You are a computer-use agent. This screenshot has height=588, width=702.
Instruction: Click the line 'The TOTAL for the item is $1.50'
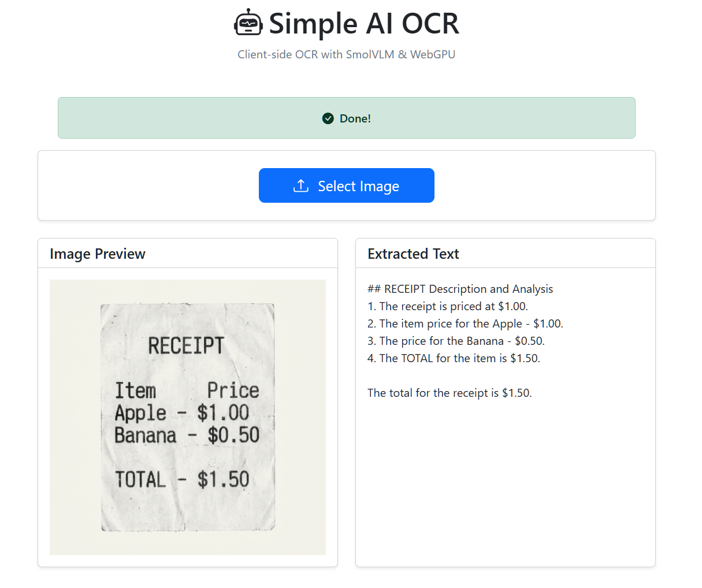pos(454,358)
